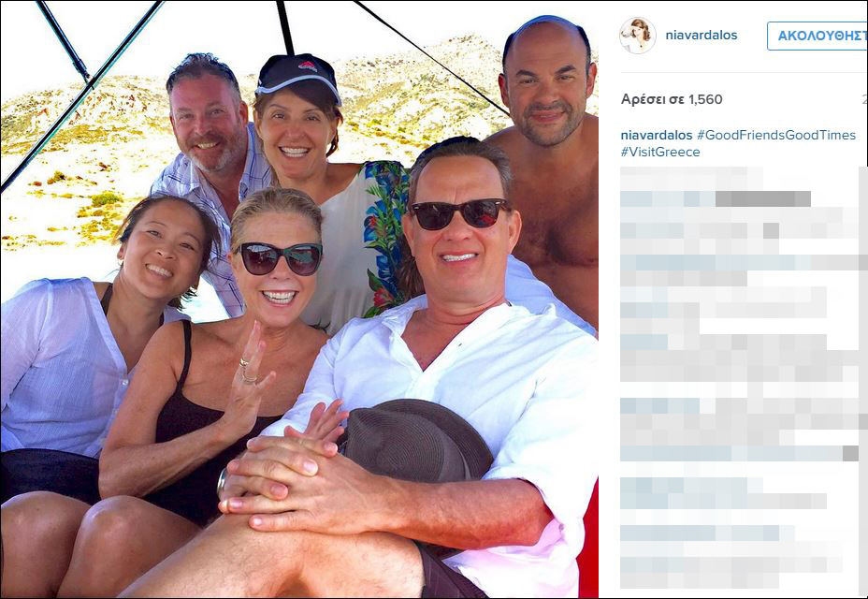View the Αρέσει σε 1,560 likes list
This screenshot has width=868, height=599.
point(672,99)
